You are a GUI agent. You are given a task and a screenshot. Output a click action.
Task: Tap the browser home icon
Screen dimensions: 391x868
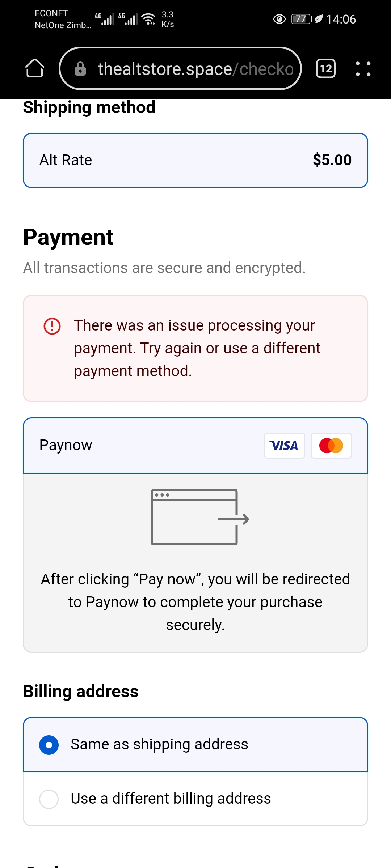coord(35,68)
